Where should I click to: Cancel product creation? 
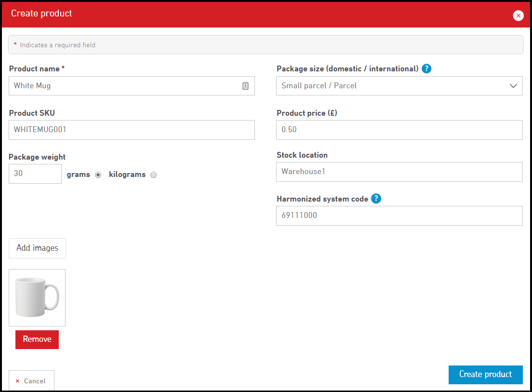point(31,381)
